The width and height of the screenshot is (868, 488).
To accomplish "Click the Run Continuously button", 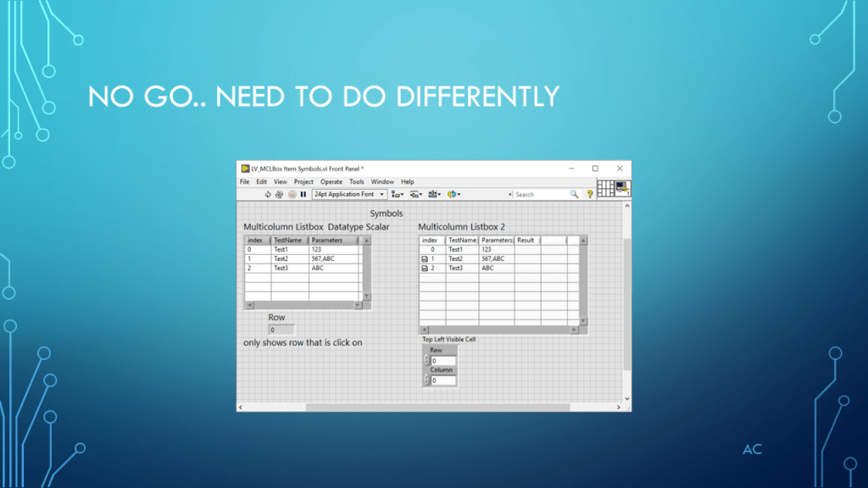I will pyautogui.click(x=279, y=194).
